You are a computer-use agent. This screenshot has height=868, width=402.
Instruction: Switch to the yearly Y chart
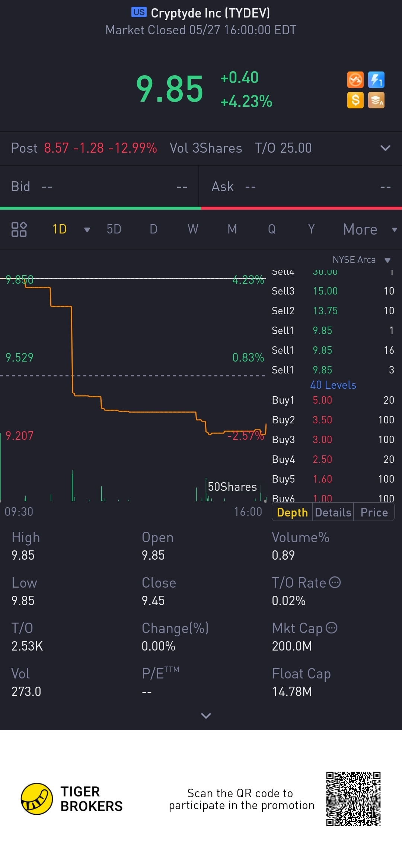click(312, 229)
